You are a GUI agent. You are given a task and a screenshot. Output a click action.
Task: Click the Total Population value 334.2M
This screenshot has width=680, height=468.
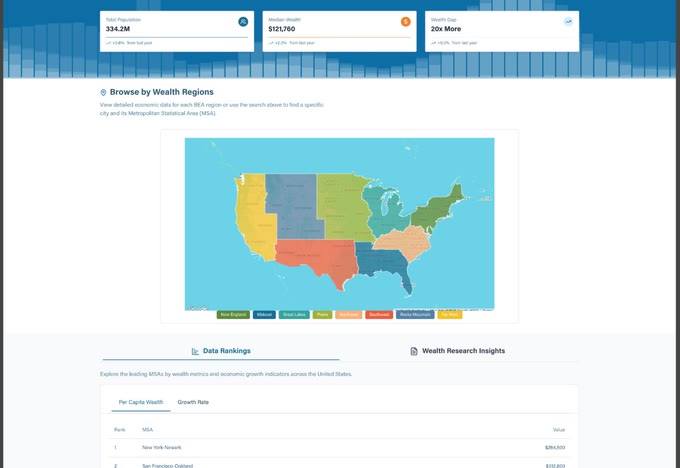click(118, 29)
